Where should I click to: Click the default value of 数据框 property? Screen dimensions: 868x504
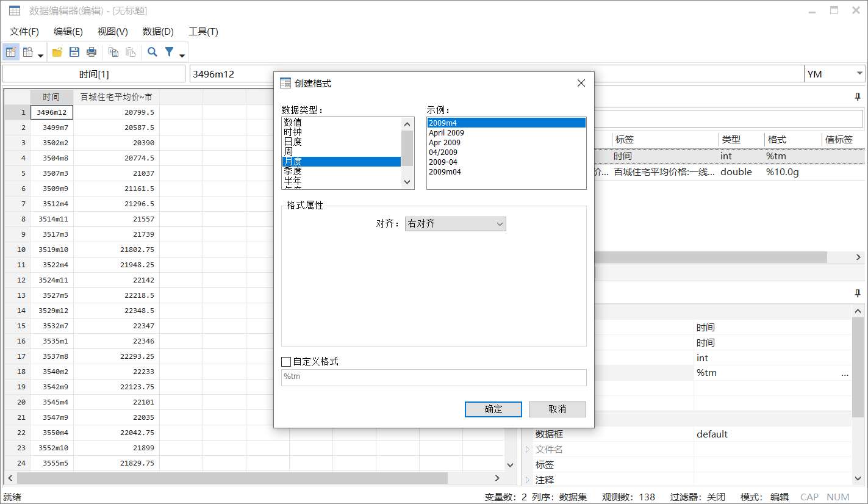[773, 434]
